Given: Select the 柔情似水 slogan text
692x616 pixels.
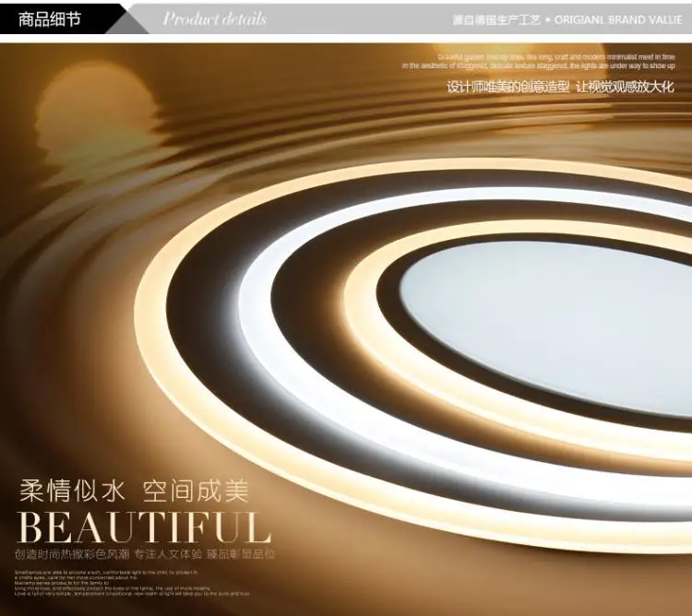Looking at the screenshot, I should [x=73, y=491].
